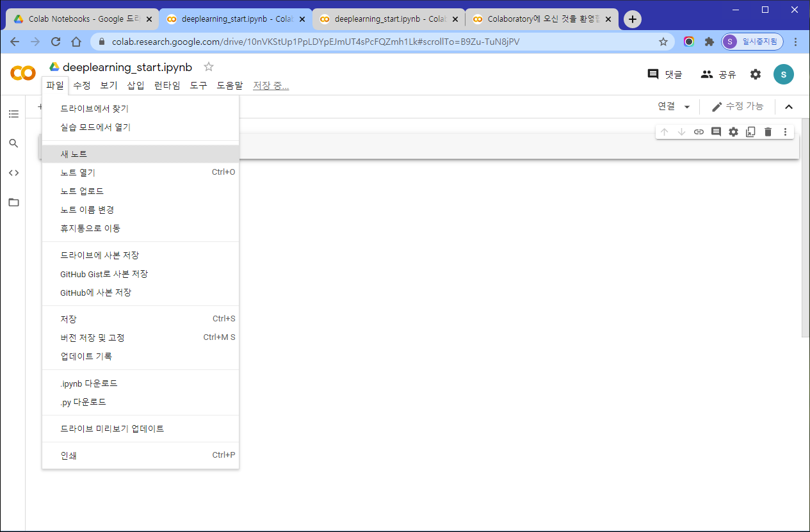Select 노트 열기 menu entry
The width and height of the screenshot is (810, 532).
[140, 172]
